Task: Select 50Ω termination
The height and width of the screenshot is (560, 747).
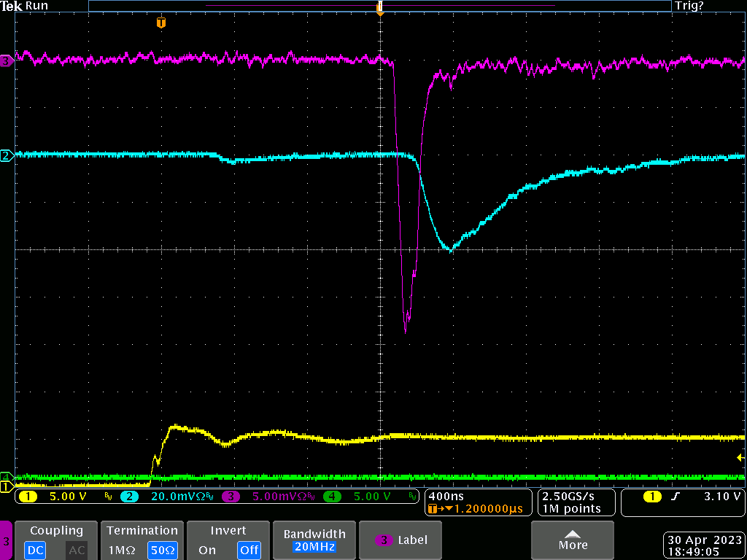Action: click(162, 550)
